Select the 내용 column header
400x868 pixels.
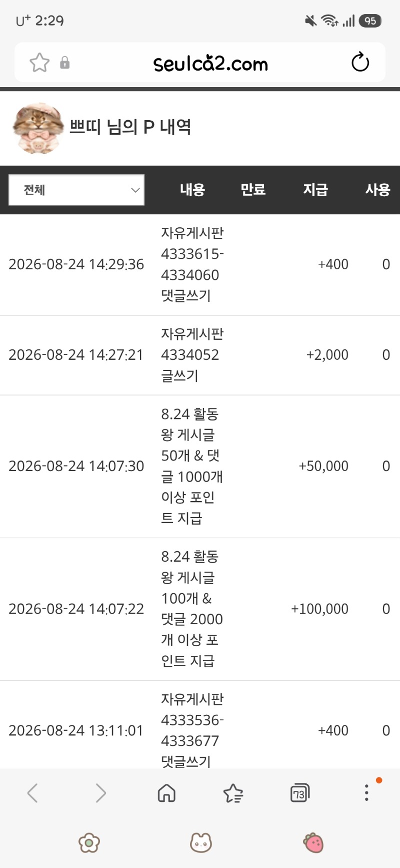pyautogui.click(x=192, y=190)
